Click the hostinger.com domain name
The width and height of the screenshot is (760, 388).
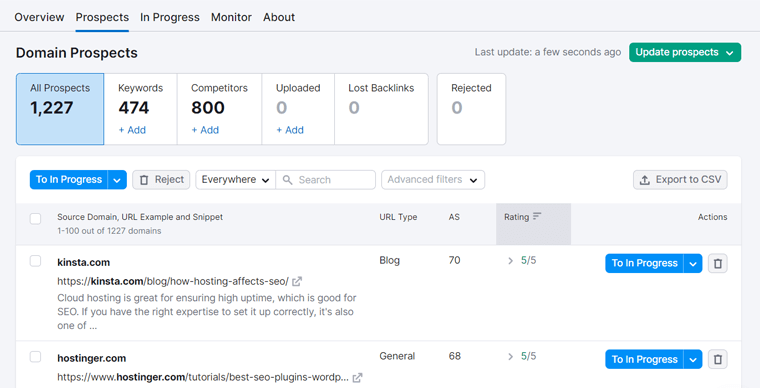point(92,358)
